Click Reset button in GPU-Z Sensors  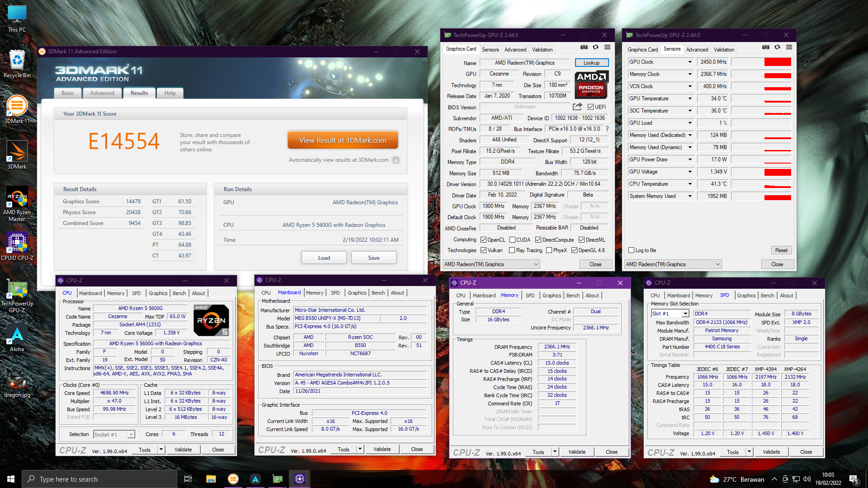(x=781, y=250)
